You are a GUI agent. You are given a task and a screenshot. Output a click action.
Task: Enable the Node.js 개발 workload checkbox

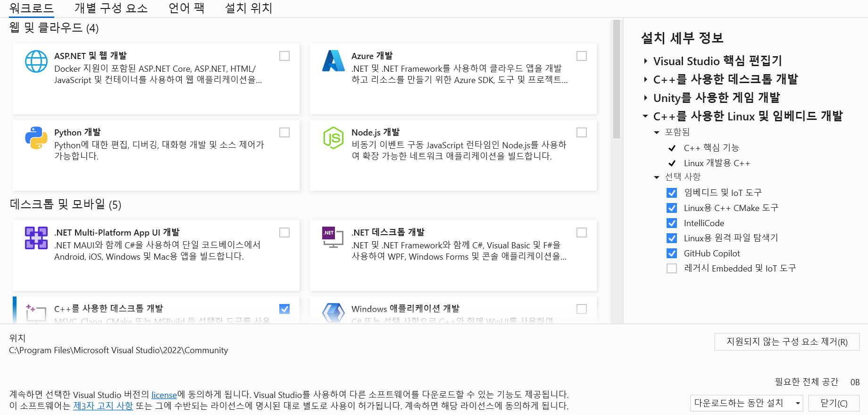pos(582,132)
